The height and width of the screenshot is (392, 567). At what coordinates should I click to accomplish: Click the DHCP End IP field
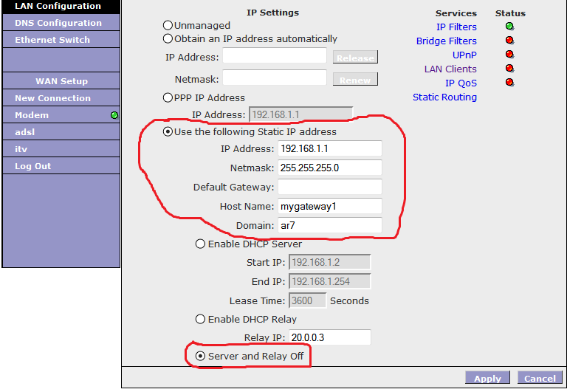click(330, 281)
